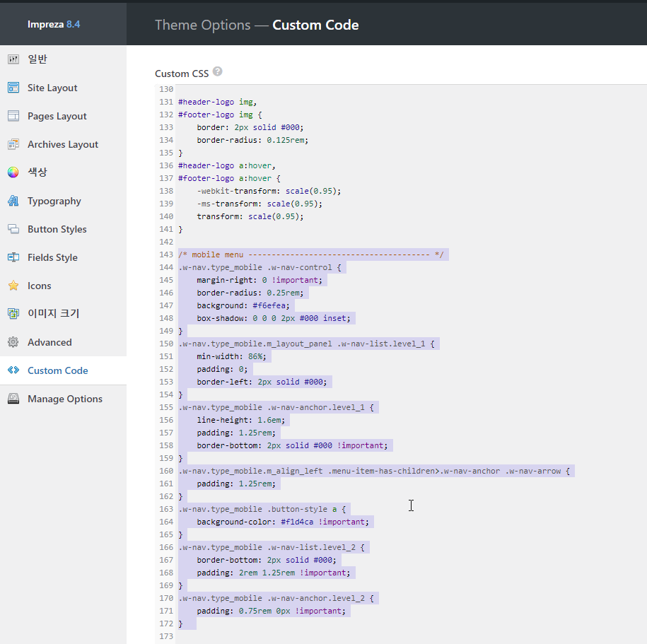
Task: Click line number 143 in gutter
Action: 166,254
